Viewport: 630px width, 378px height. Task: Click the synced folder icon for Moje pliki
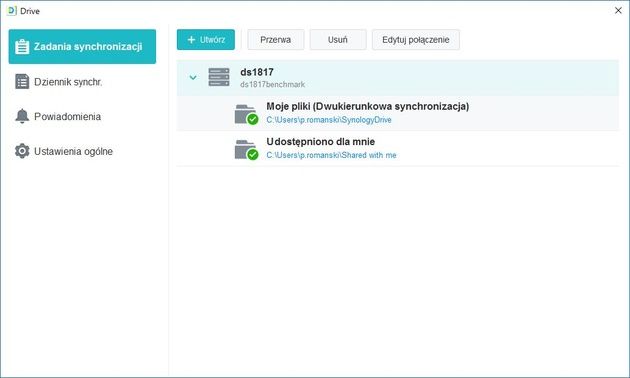246,114
